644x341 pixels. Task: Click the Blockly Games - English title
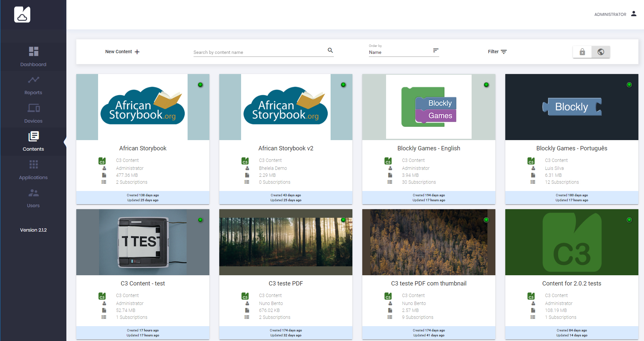tap(429, 148)
